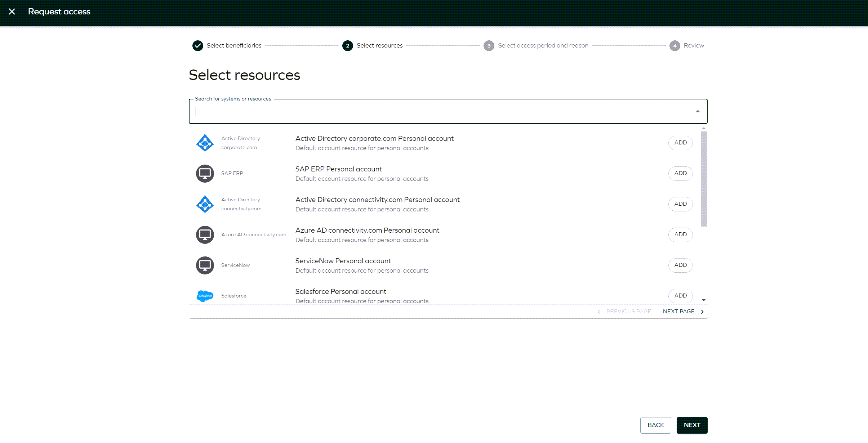The width and height of the screenshot is (868, 443).
Task: Click the Active Directory corporate.com diamond icon
Action: (x=205, y=143)
